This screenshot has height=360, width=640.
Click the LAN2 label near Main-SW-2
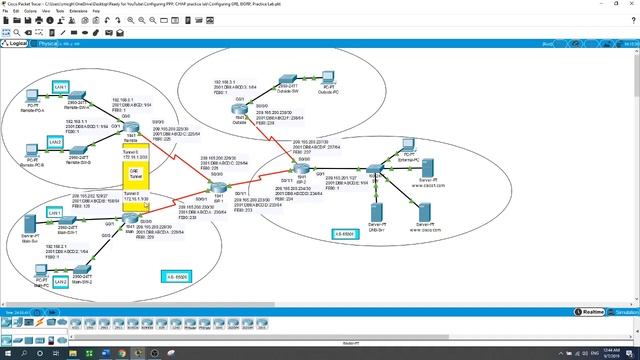click(60, 282)
